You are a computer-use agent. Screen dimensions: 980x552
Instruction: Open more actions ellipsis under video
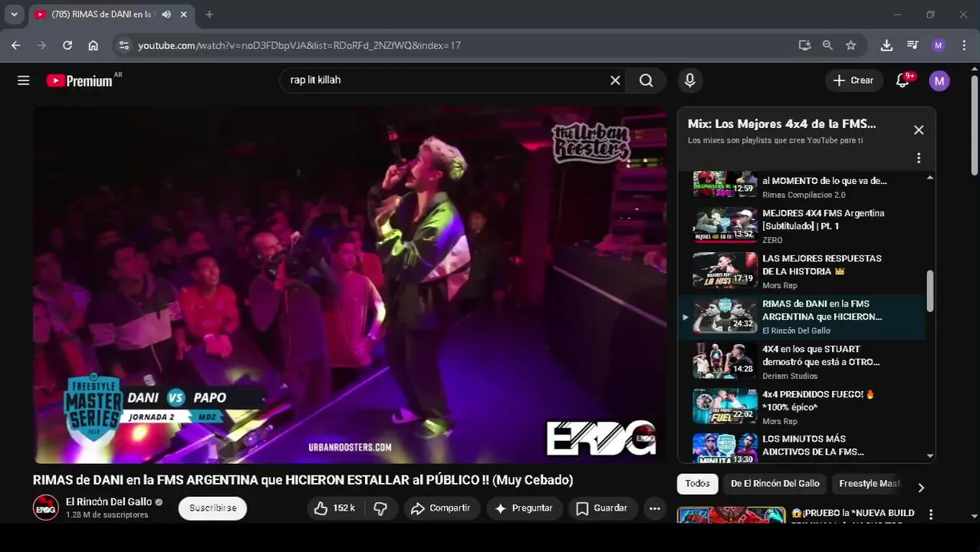(x=654, y=508)
